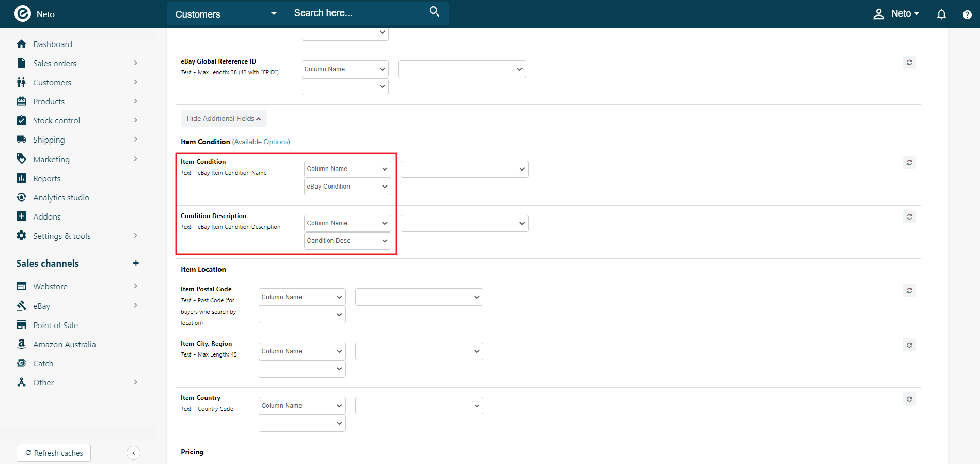Collapse the sidebar with arrow button

coord(133,453)
